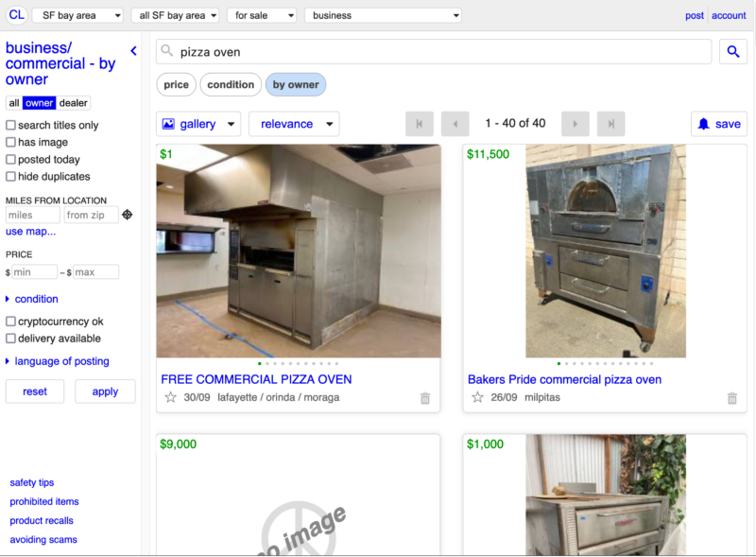This screenshot has height=557, width=756.
Task: Open the avoiding scams link
Action: (x=43, y=540)
